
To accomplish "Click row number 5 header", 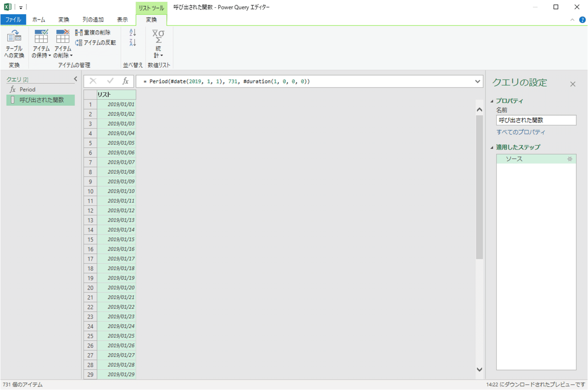I will click(90, 143).
